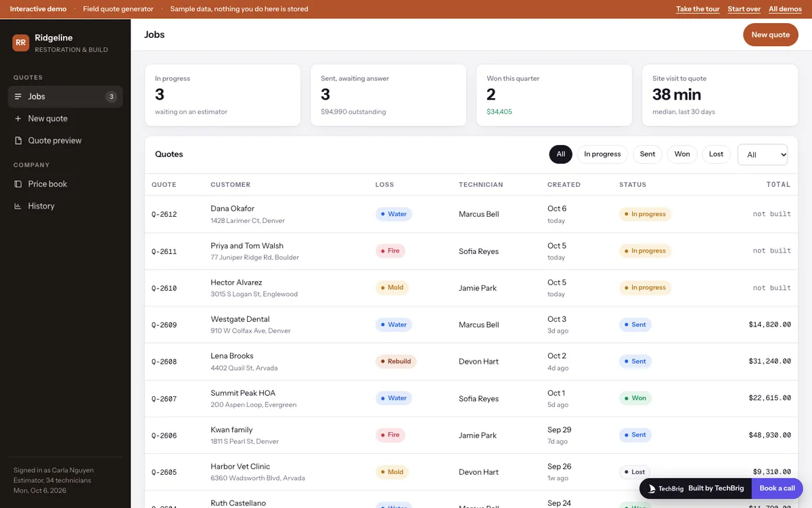Click the Price book icon
Screen dimensions: 812x508
[x=18, y=184]
